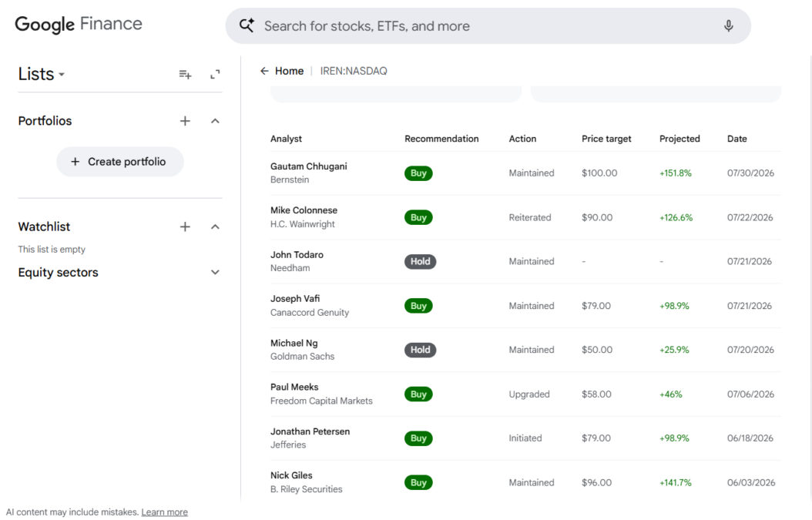The height and width of the screenshot is (520, 812).
Task: Open the Lists dropdown
Action: click(x=42, y=74)
